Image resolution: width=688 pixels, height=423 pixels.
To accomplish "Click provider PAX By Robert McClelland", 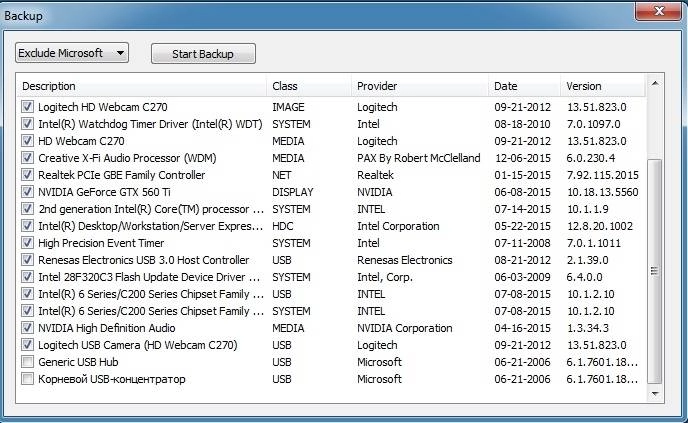I will click(x=419, y=158).
